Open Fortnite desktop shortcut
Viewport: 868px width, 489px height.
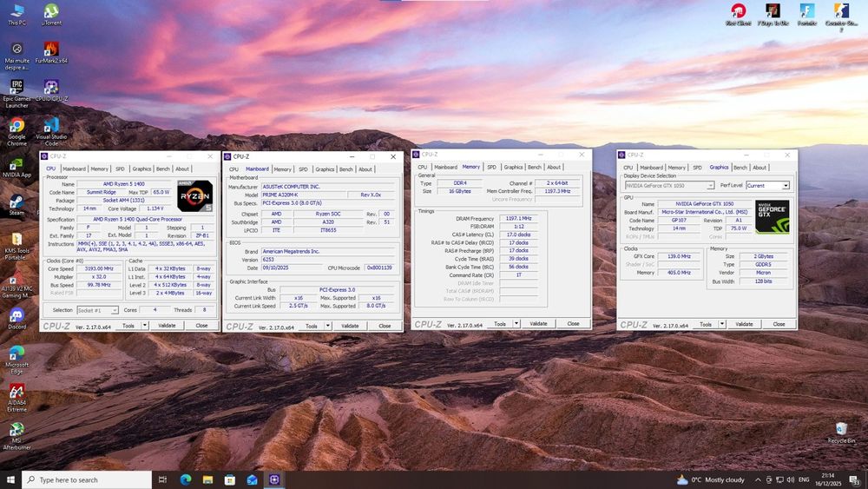[807, 15]
